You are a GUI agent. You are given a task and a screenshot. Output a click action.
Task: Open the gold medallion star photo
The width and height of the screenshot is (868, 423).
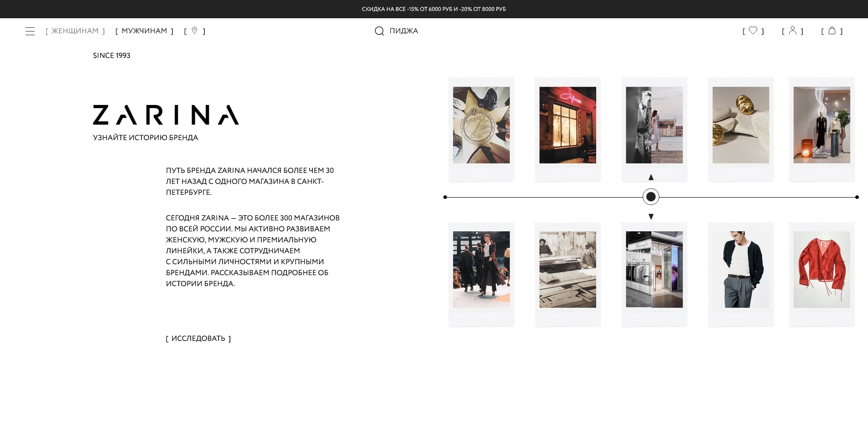coord(481,130)
